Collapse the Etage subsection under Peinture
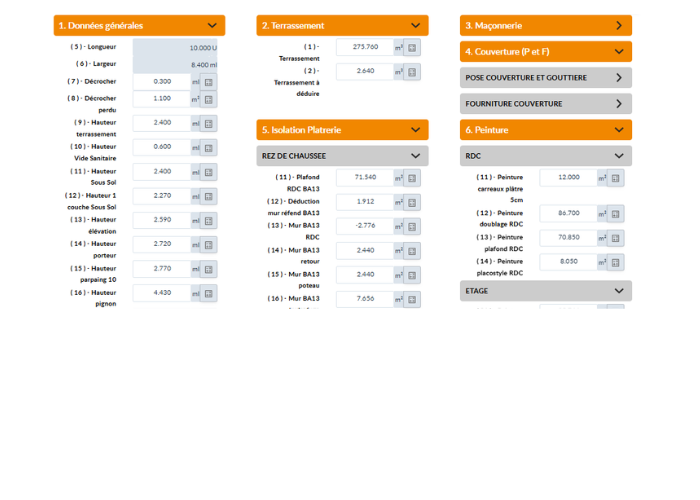The image size is (700, 500). click(x=619, y=291)
